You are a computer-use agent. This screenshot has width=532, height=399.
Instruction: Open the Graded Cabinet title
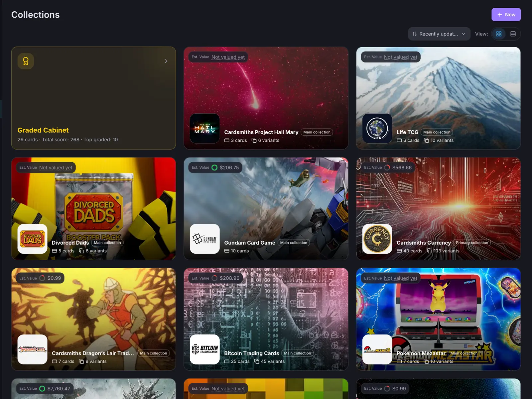point(43,130)
